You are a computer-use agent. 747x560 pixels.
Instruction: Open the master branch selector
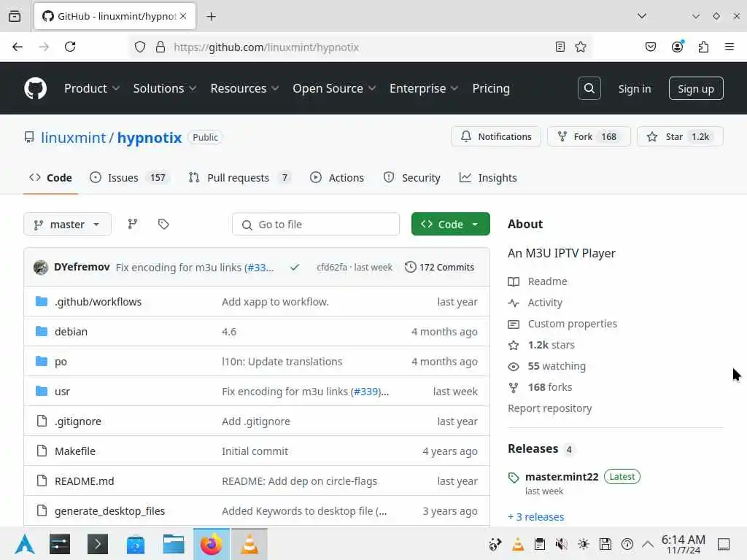point(67,224)
